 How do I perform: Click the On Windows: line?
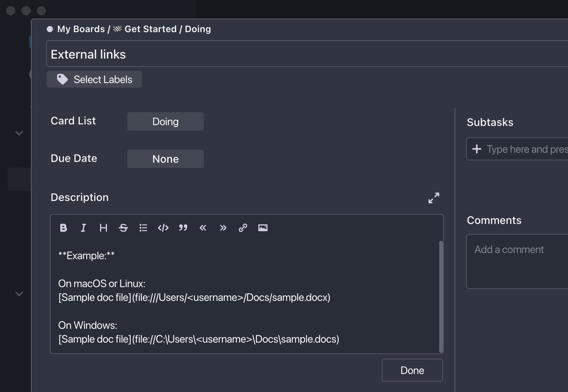pyautogui.click(x=88, y=325)
